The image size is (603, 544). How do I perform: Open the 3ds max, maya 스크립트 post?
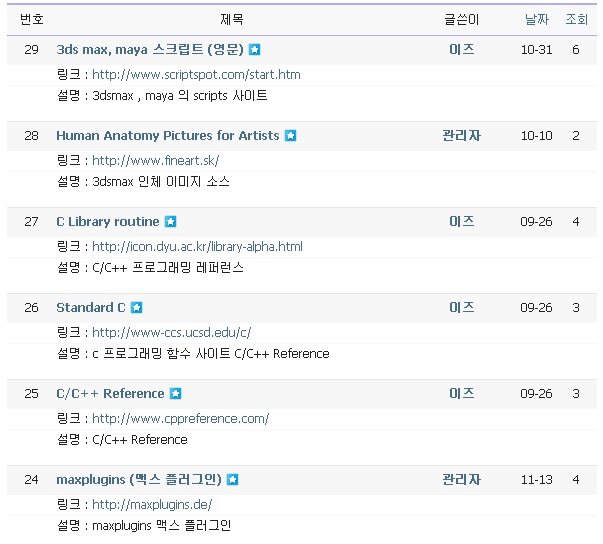[x=150, y=50]
